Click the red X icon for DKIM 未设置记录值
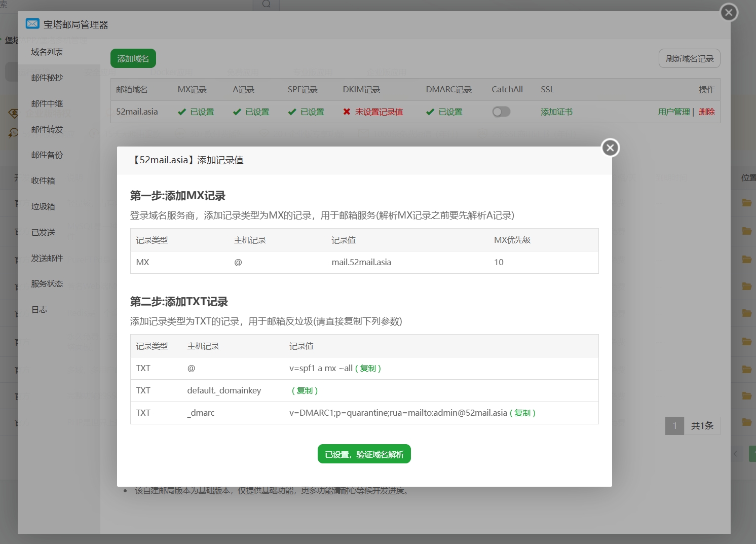 (347, 112)
